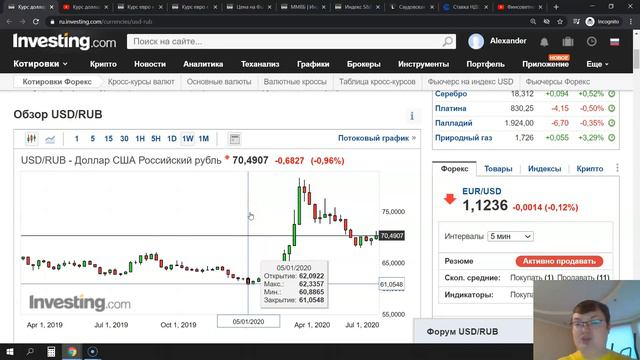
Task: Open the Портфель navigation menu
Action: [x=485, y=64]
